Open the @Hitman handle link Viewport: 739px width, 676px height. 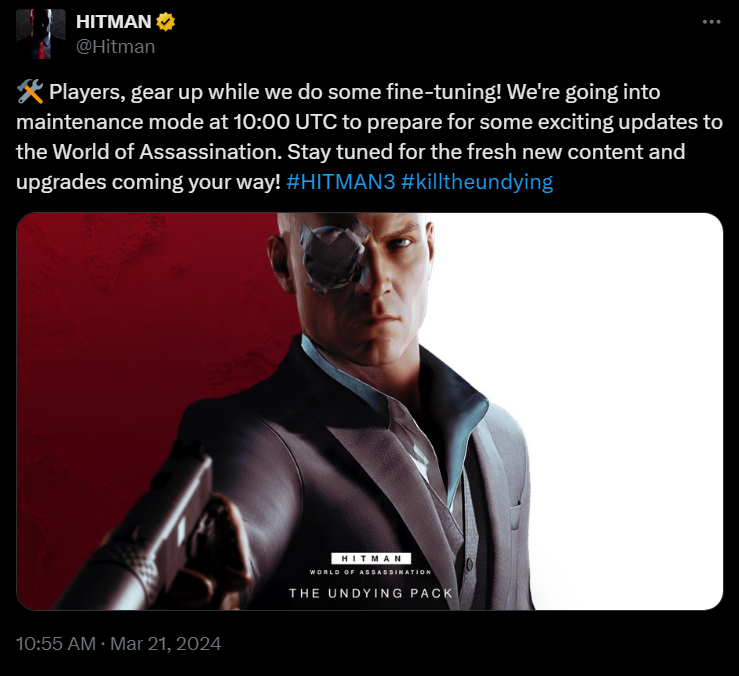coord(115,47)
